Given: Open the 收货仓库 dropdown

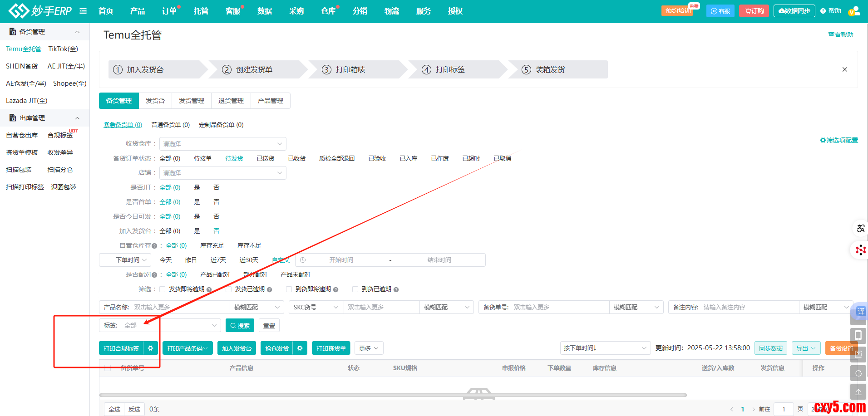Looking at the screenshot, I should [222, 144].
